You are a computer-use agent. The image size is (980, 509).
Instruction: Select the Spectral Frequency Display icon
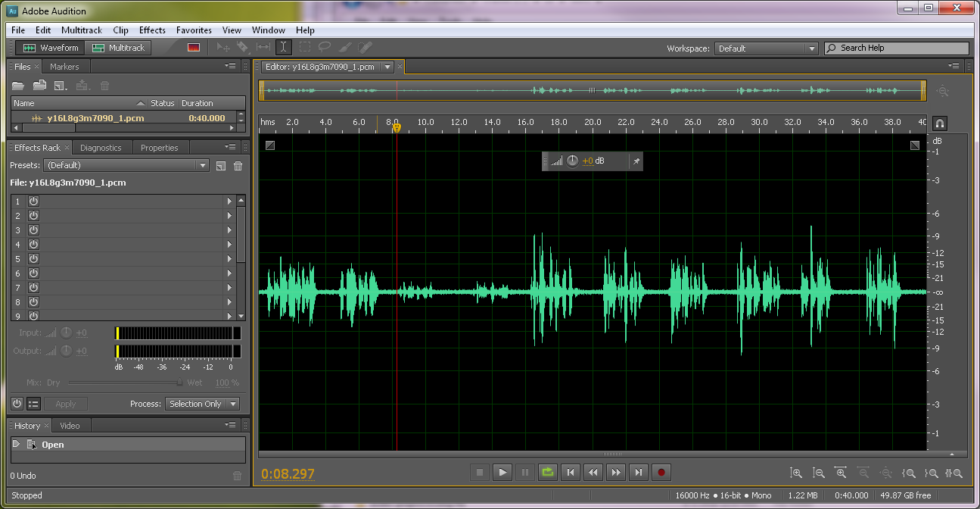click(193, 47)
